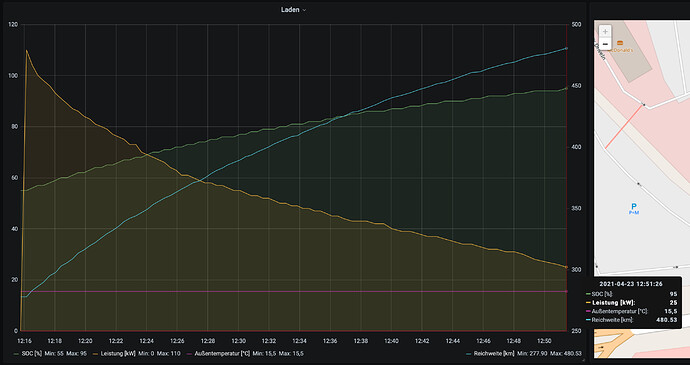
Task: Click the yellow Leistung legend color swatch
Action: [x=94, y=354]
